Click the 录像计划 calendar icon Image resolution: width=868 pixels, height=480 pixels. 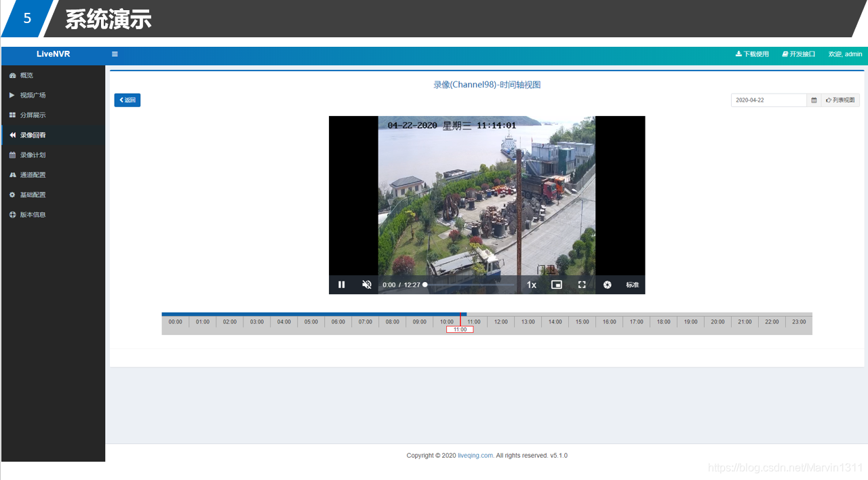(x=12, y=155)
